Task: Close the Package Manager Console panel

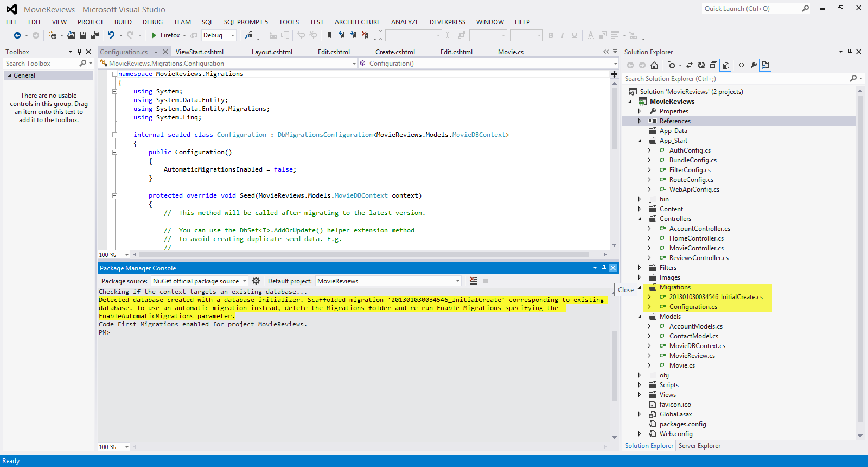Action: 613,268
